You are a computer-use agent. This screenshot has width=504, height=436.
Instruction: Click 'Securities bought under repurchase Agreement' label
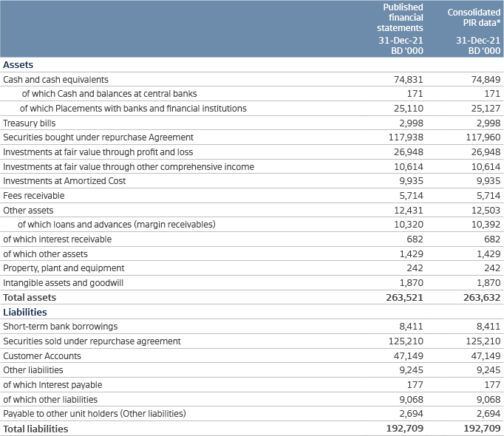[98, 137]
